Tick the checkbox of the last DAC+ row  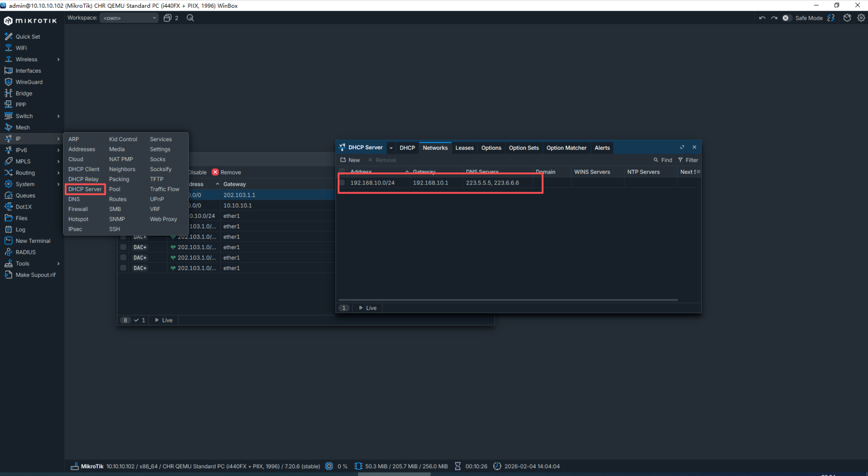[x=123, y=268]
